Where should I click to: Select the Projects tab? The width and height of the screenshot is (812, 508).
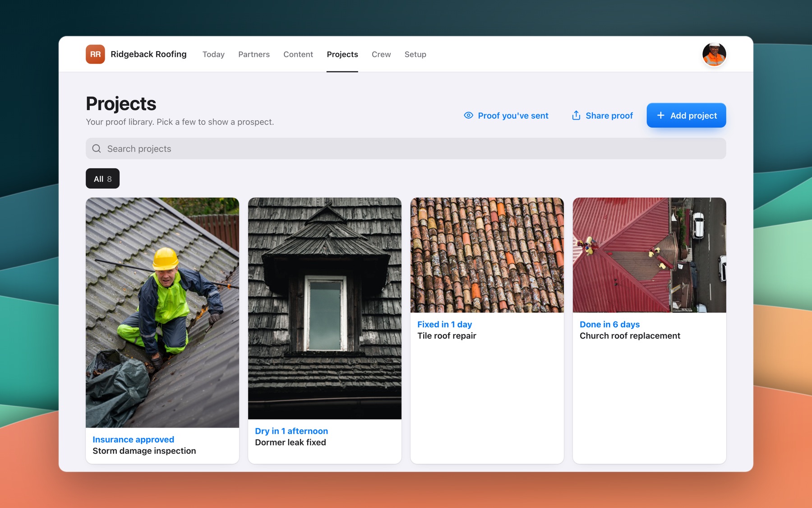click(342, 54)
